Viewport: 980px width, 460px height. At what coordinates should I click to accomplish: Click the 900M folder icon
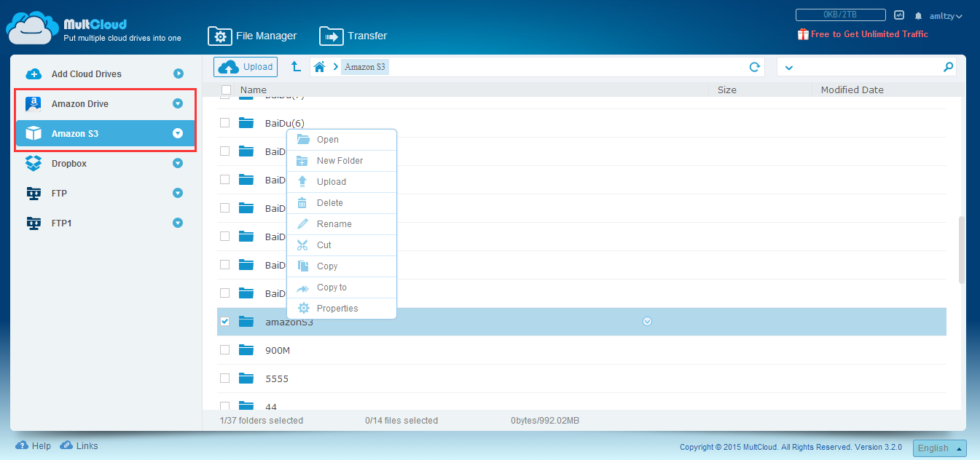(246, 350)
